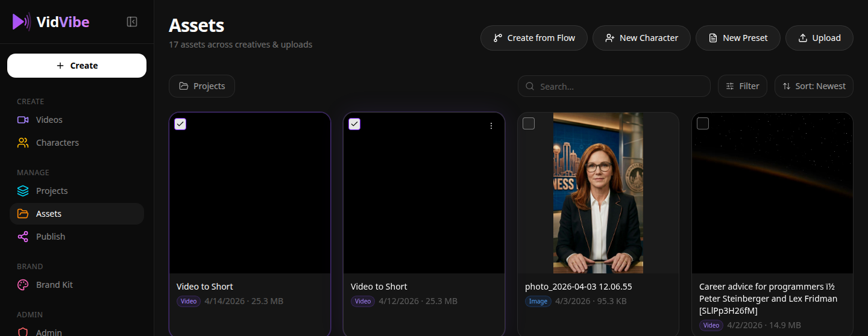Select Assets in the sidebar

tap(77, 214)
